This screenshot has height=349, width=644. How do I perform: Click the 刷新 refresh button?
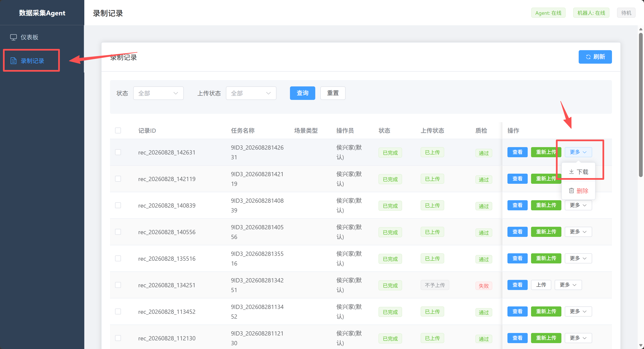tap(595, 57)
